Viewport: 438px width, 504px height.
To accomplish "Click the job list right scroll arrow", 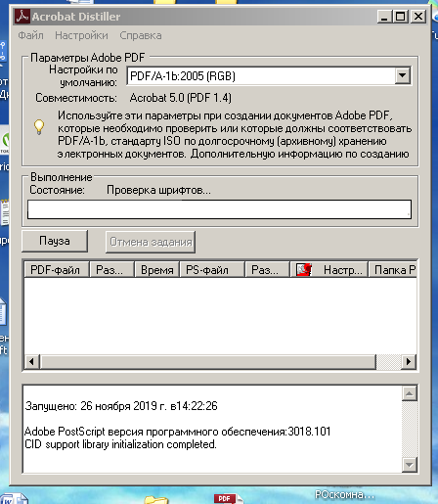I will pos(409,361).
